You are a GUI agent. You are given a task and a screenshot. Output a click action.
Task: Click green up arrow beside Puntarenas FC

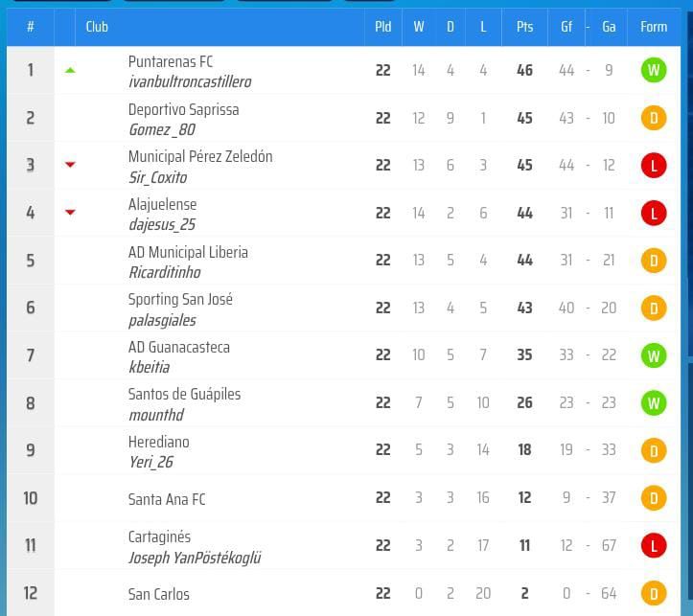(70, 70)
